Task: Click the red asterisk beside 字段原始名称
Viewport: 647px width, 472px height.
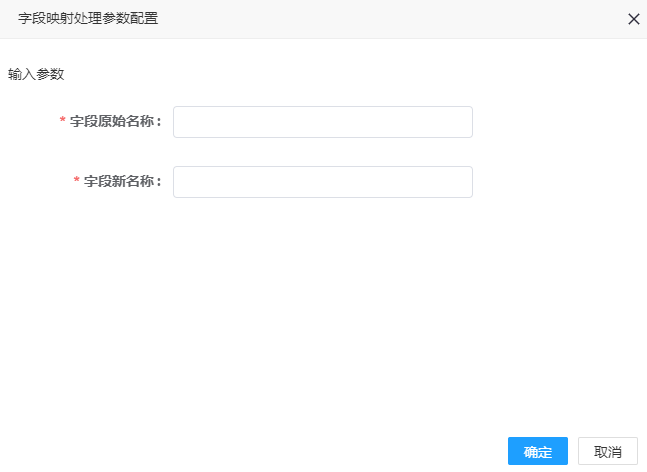Action: pyautogui.click(x=63, y=120)
